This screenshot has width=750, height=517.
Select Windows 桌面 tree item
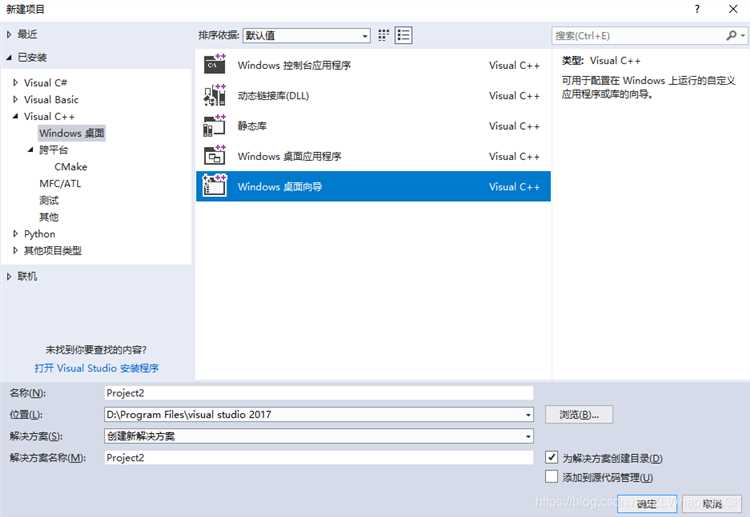pyautogui.click(x=72, y=133)
